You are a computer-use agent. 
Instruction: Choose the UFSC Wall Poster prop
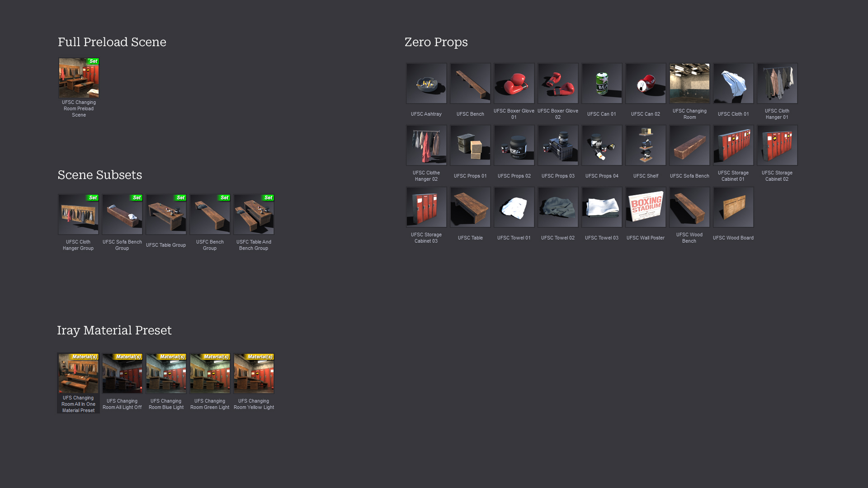[645, 207]
